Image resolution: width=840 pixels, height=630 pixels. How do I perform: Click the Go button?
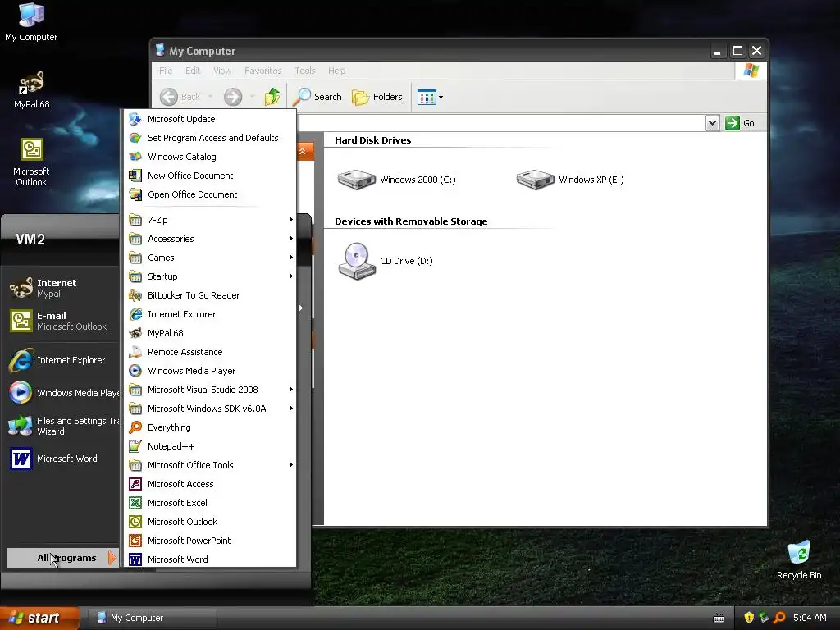740,123
